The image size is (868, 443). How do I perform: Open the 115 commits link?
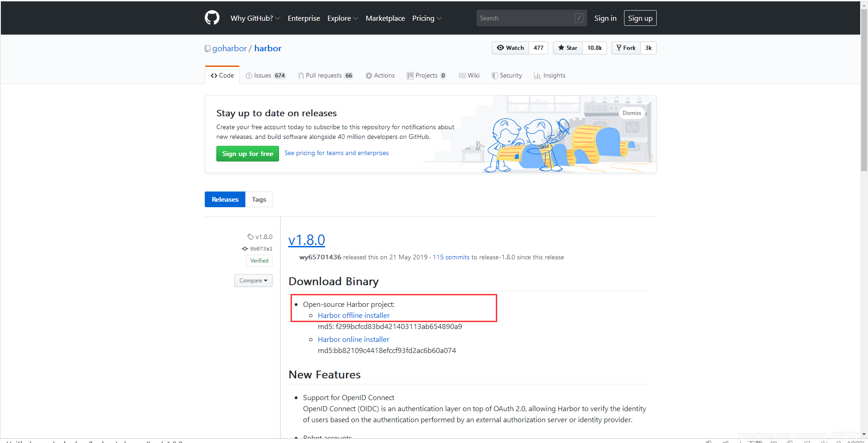coord(451,257)
